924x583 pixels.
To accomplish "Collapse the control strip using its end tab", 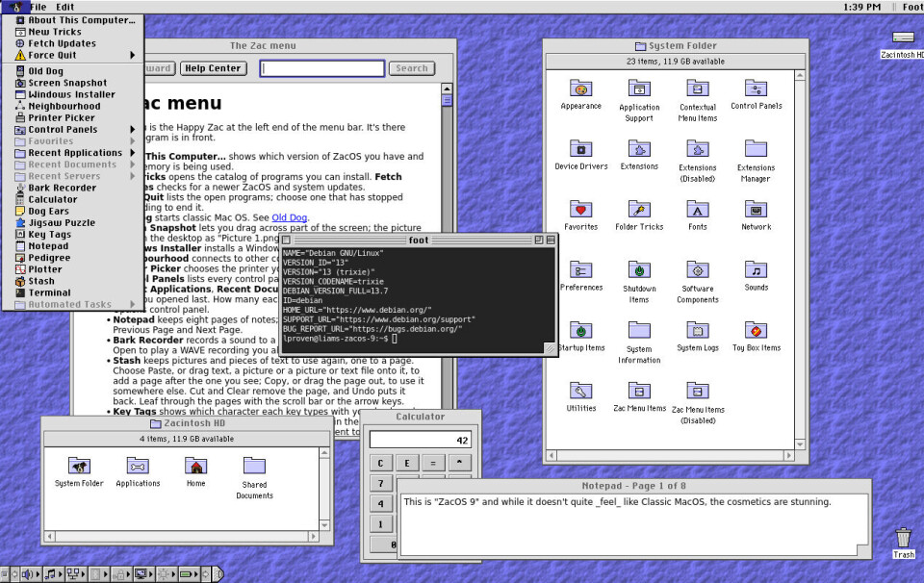I will pos(218,573).
